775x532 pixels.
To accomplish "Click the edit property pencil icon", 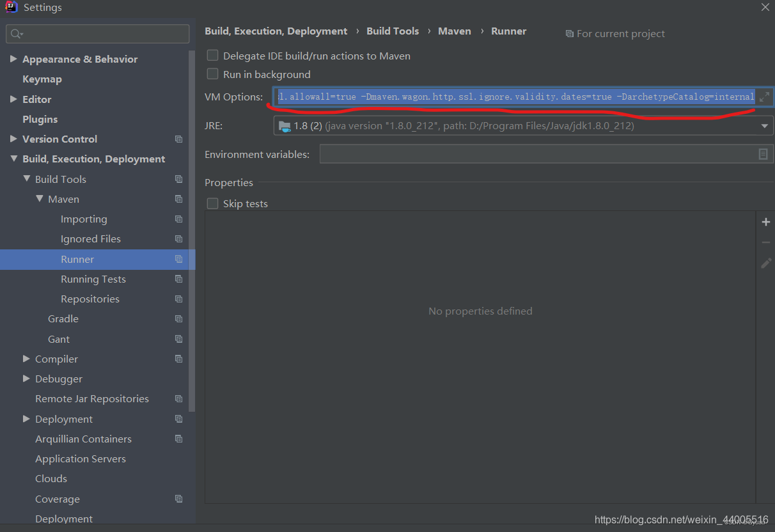I will click(x=766, y=263).
